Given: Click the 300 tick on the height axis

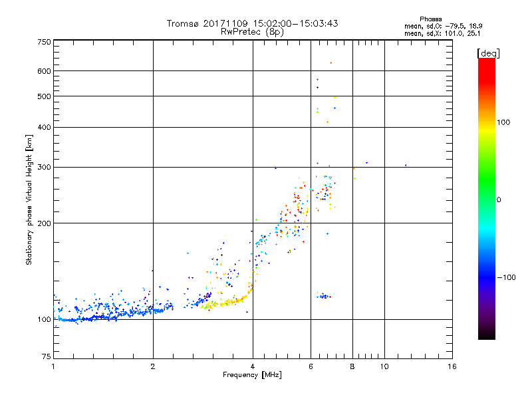Looking at the screenshot, I should point(44,167).
